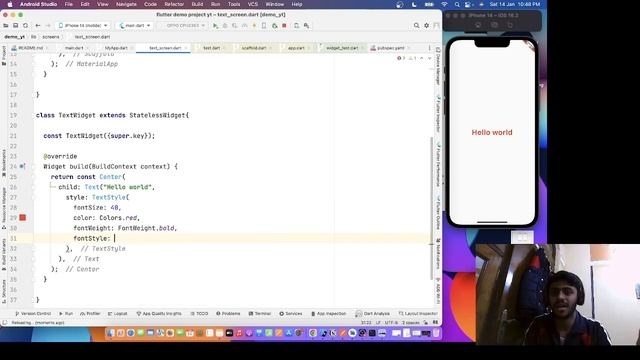Image resolution: width=640 pixels, height=360 pixels.
Task: Close the text_screen.dart tab
Action: click(186, 48)
